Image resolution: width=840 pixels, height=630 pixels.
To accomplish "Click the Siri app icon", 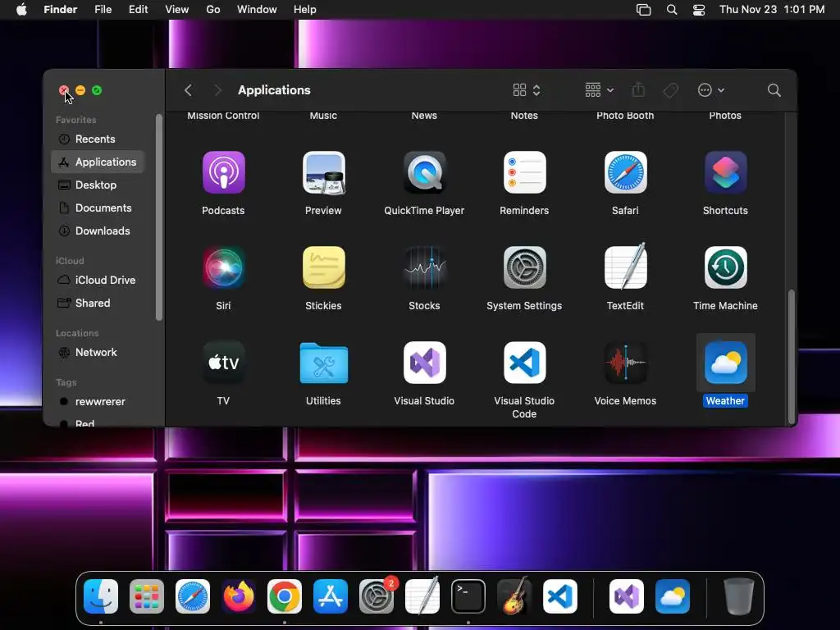I will (x=223, y=267).
